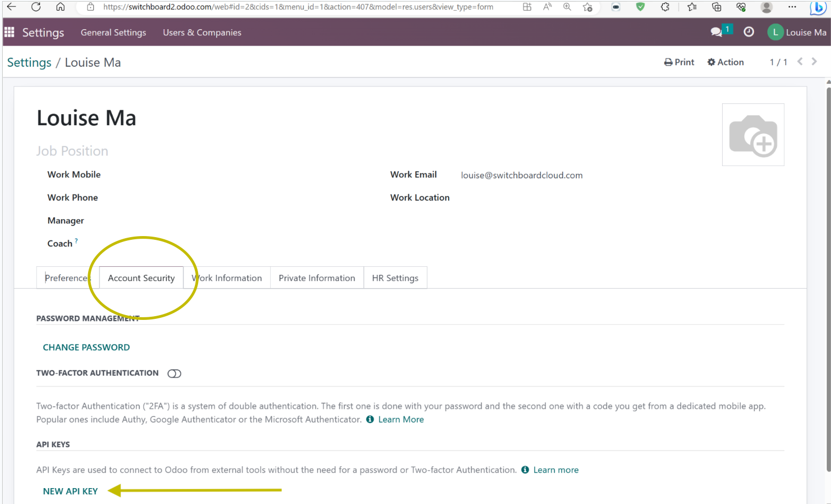
Task: Click the CHANGE PASSWORD link
Action: pyautogui.click(x=86, y=347)
